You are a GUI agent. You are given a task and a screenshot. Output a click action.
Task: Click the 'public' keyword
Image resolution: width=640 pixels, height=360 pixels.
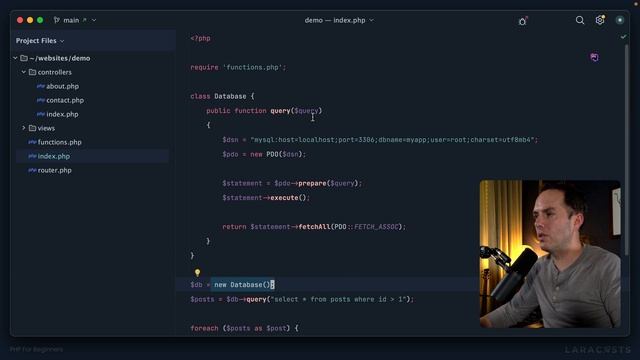[218, 111]
